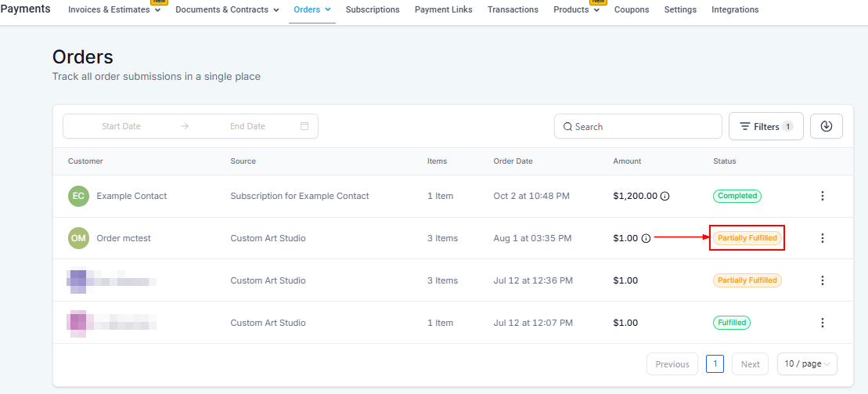
Task: Open Payment Links tab
Action: [444, 9]
